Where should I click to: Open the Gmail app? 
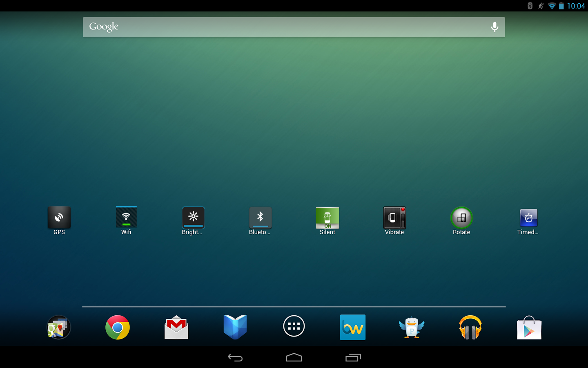click(x=176, y=327)
